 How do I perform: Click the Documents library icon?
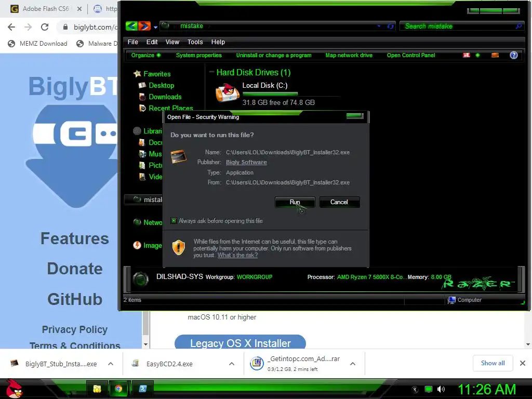click(142, 142)
